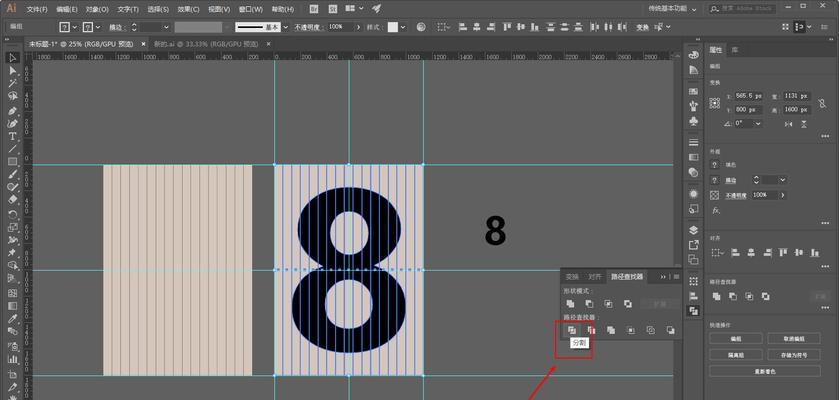Click the fx effects icon in Properties
The width and height of the screenshot is (839, 400).
[x=715, y=210]
